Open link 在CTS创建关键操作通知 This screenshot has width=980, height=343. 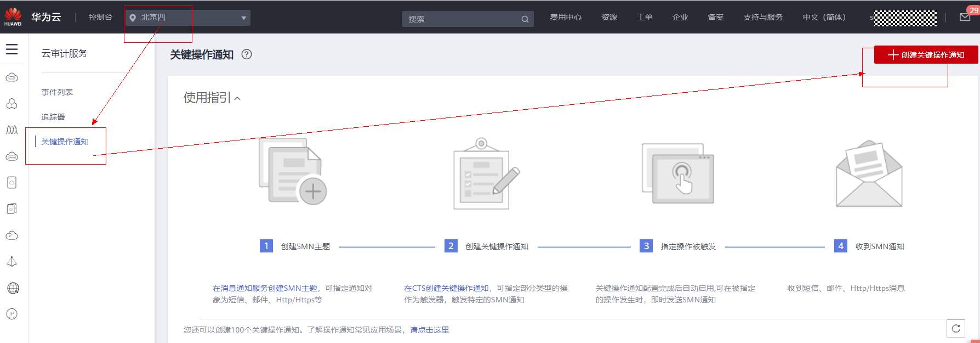pyautogui.click(x=446, y=288)
